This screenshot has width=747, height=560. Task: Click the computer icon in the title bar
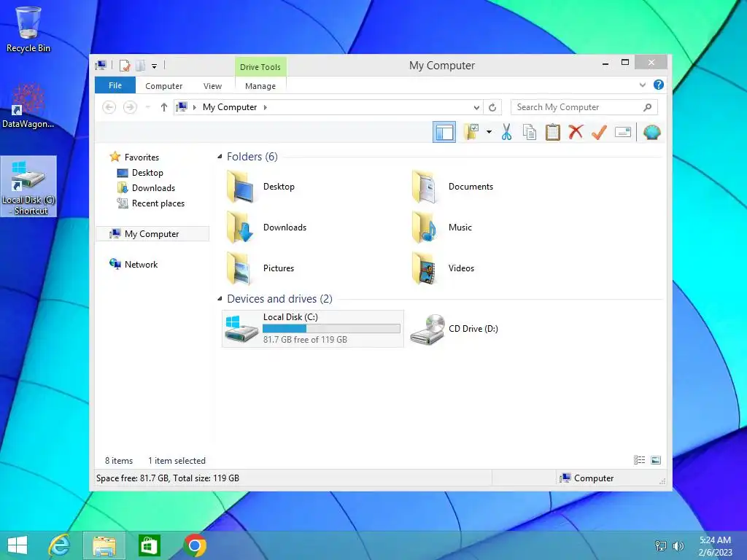(101, 65)
